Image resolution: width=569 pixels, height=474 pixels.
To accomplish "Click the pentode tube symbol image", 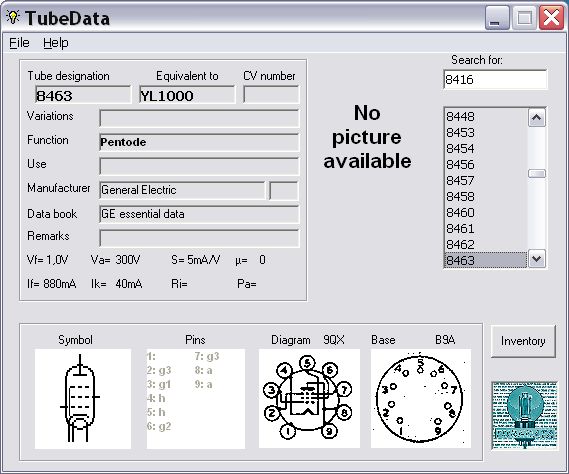I will [x=83, y=399].
